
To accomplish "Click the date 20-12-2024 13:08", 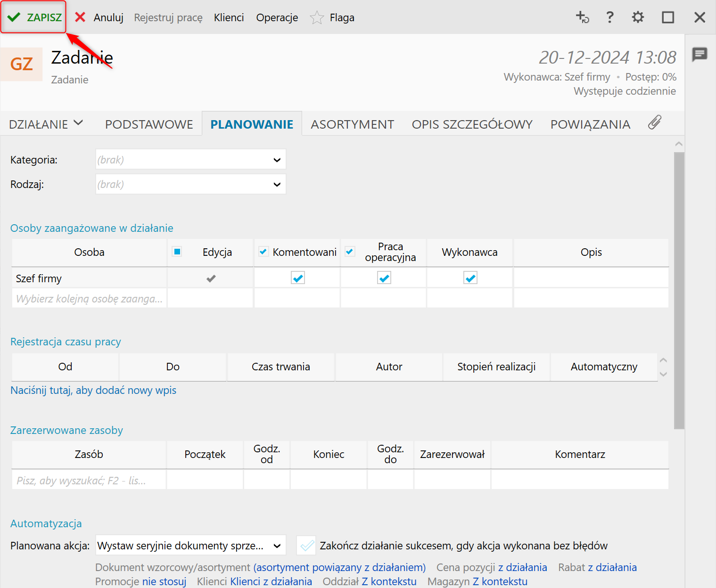I will (608, 57).
